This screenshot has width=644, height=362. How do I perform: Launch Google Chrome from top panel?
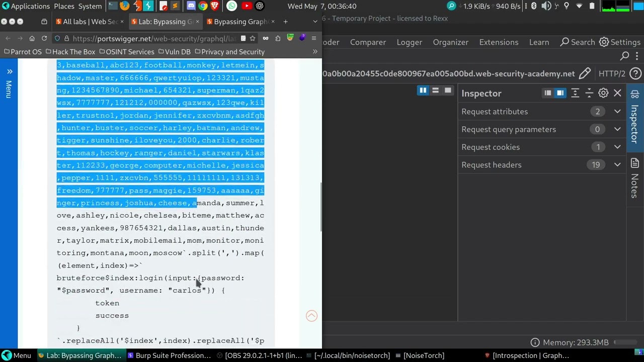pos(203,6)
